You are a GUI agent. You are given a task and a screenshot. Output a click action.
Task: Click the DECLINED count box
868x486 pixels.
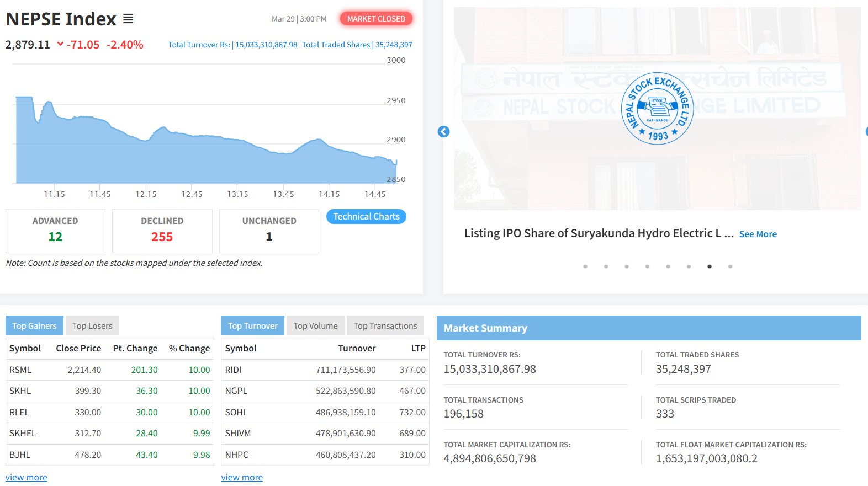162,231
